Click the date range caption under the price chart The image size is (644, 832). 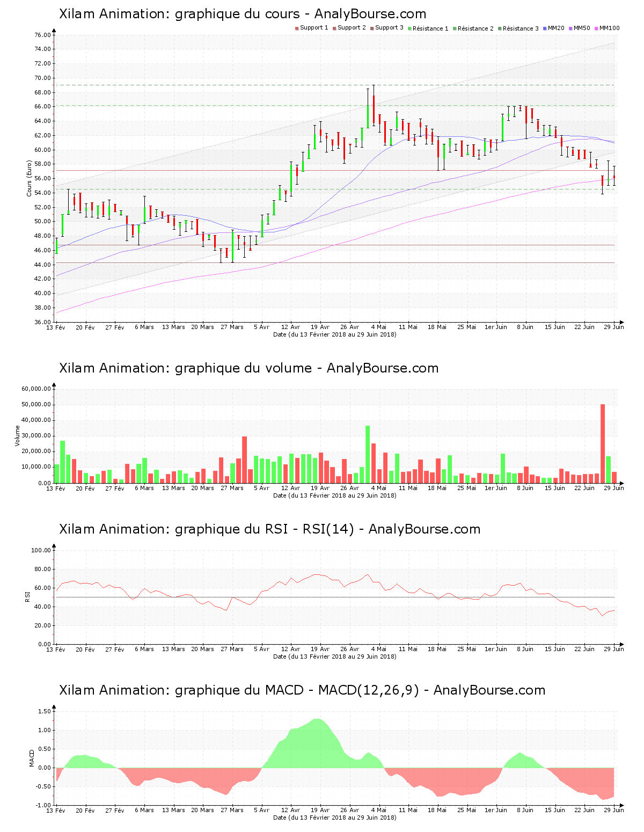pyautogui.click(x=335, y=334)
